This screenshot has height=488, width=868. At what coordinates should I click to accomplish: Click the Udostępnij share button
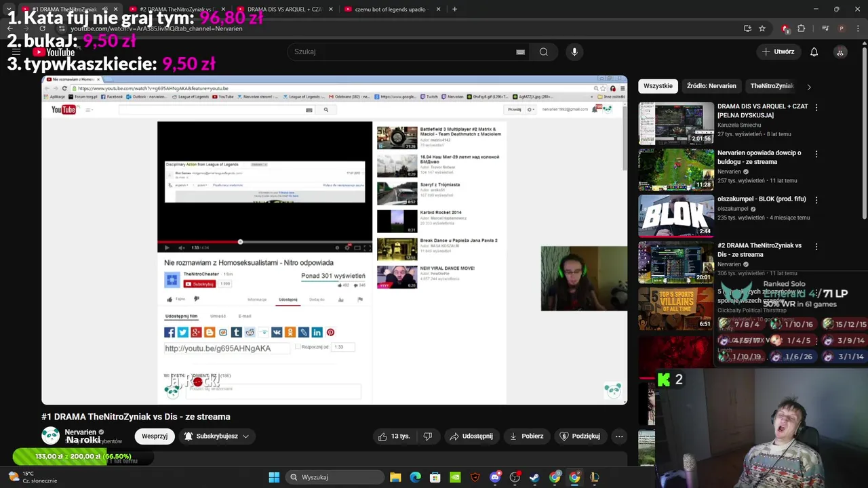point(471,436)
